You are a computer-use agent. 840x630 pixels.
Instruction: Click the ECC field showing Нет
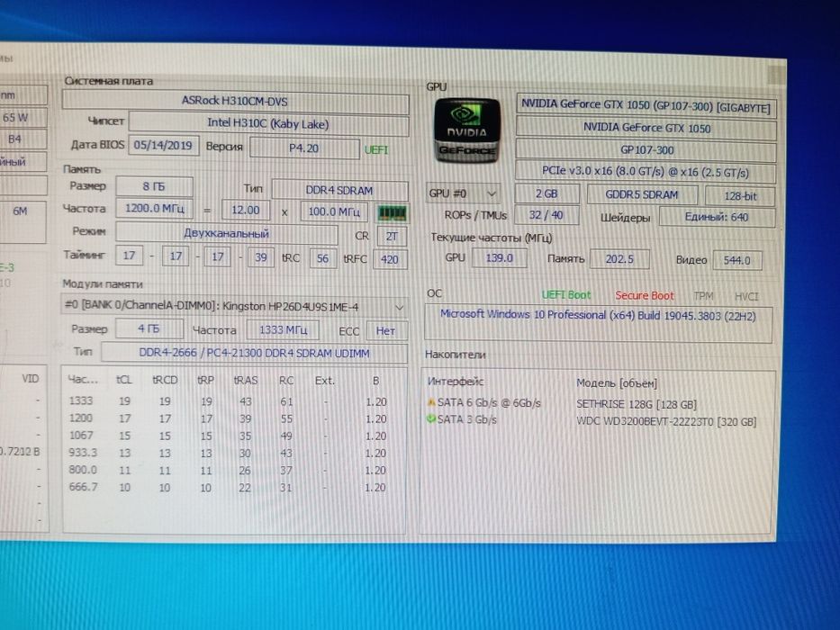(x=385, y=331)
